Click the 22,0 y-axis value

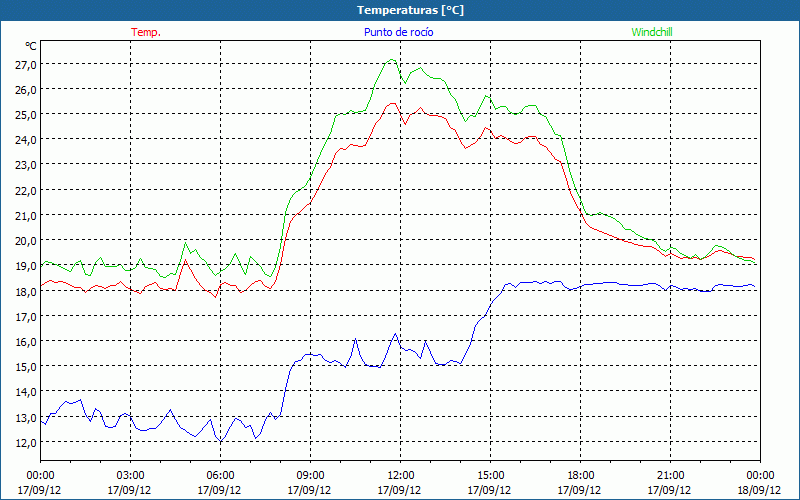(26, 191)
